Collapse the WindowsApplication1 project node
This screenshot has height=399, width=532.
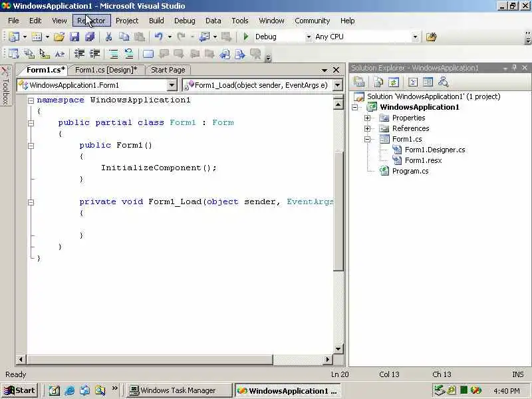355,107
